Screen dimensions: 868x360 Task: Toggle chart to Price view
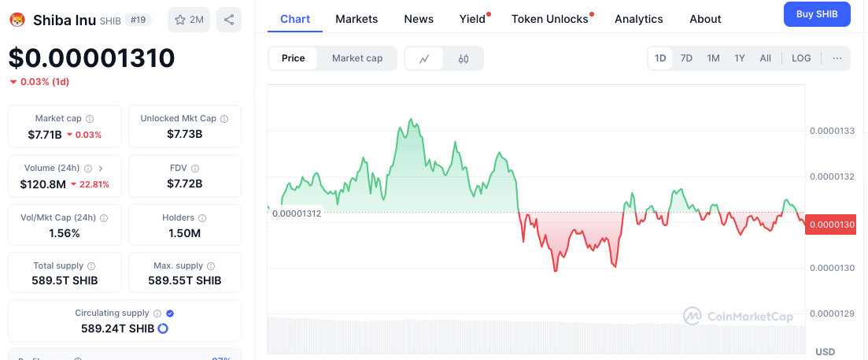click(x=294, y=58)
